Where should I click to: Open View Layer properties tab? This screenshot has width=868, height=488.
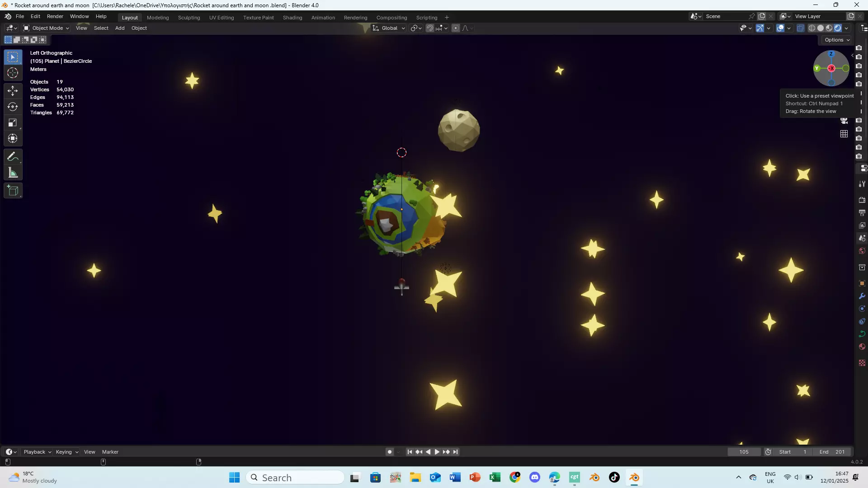(862, 225)
